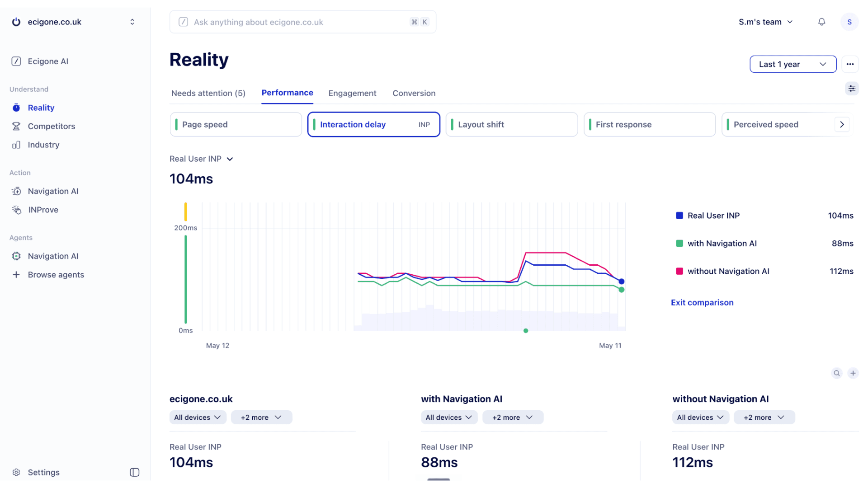Click the 112ms value in legend
868x488 pixels.
click(x=841, y=271)
